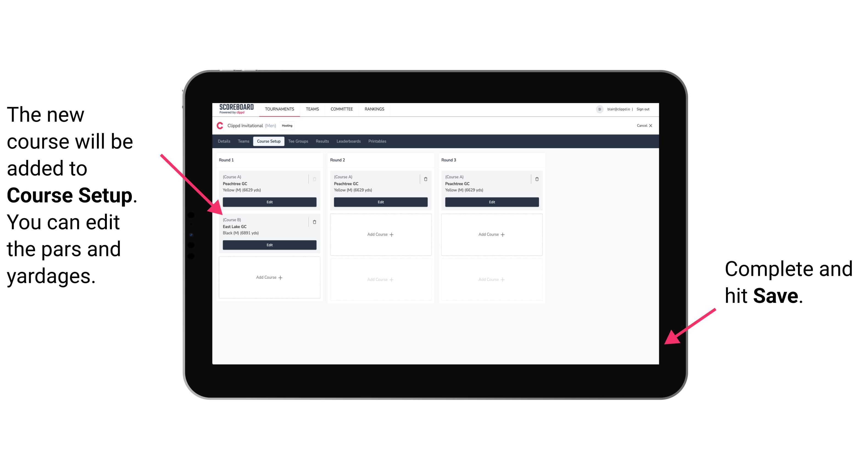Click Add Course in Round 3
Screen dimensions: 868x467
491,233
